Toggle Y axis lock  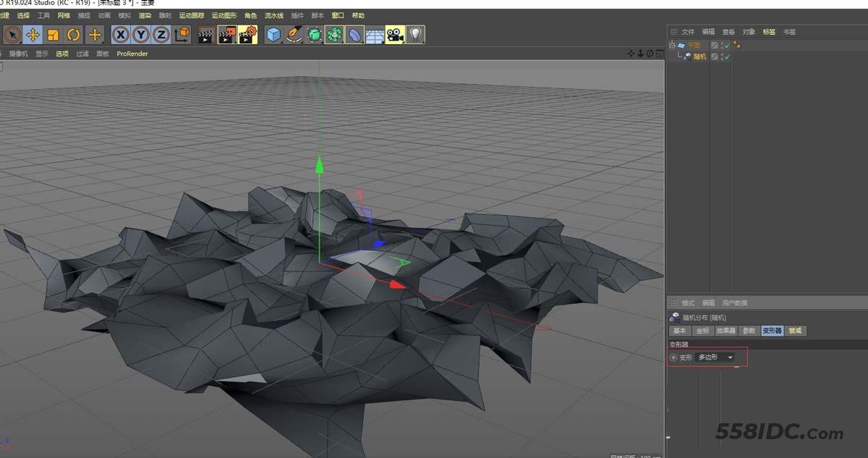pos(141,34)
